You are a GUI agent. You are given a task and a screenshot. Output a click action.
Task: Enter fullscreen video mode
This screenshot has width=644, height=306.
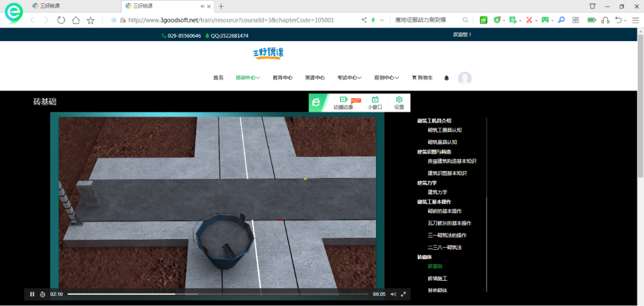(x=403, y=294)
